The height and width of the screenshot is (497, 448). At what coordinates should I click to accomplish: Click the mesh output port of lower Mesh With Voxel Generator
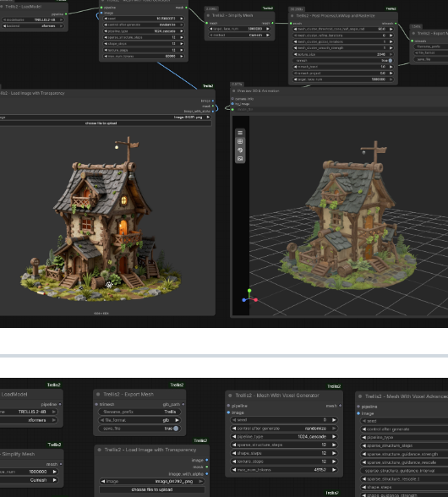click(340, 406)
